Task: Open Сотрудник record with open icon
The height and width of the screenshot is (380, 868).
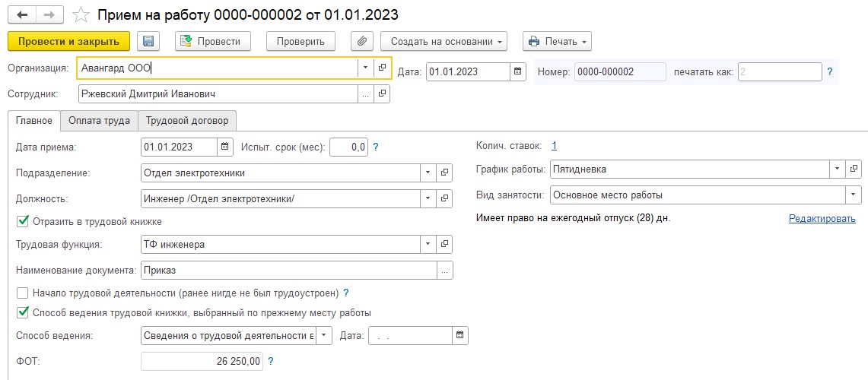Action: [382, 94]
